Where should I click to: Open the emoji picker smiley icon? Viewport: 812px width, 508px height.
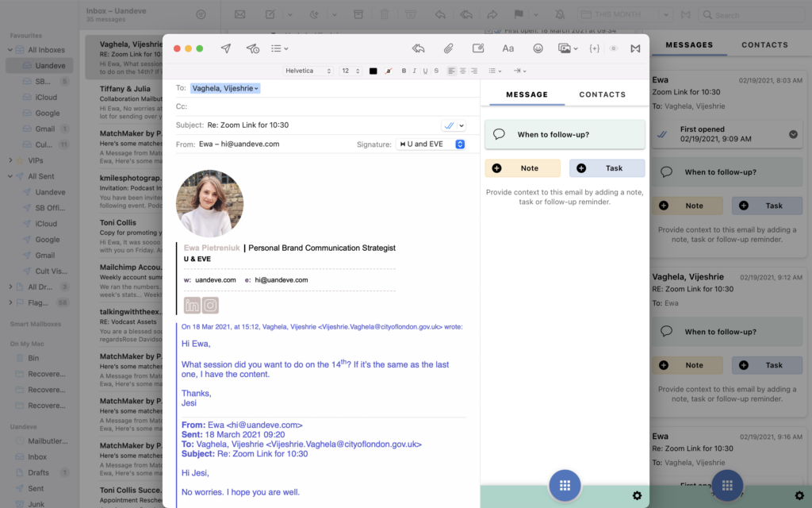click(x=538, y=48)
